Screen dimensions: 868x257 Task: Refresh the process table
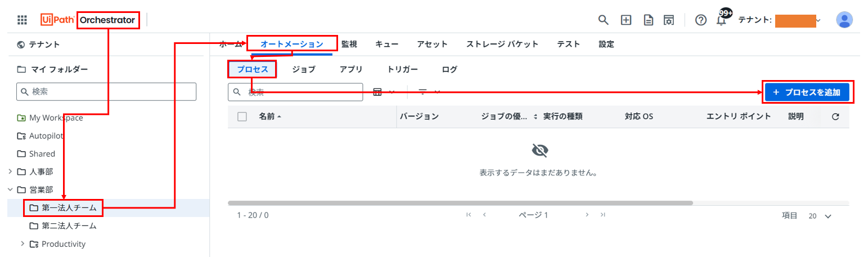[835, 117]
